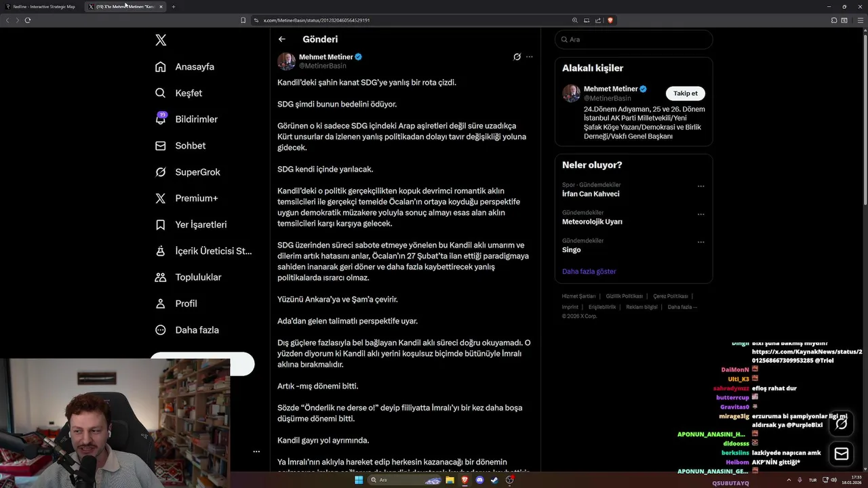Viewport: 868px width, 488px height.
Task: Open OBS Studio from taskbar
Action: click(x=510, y=480)
